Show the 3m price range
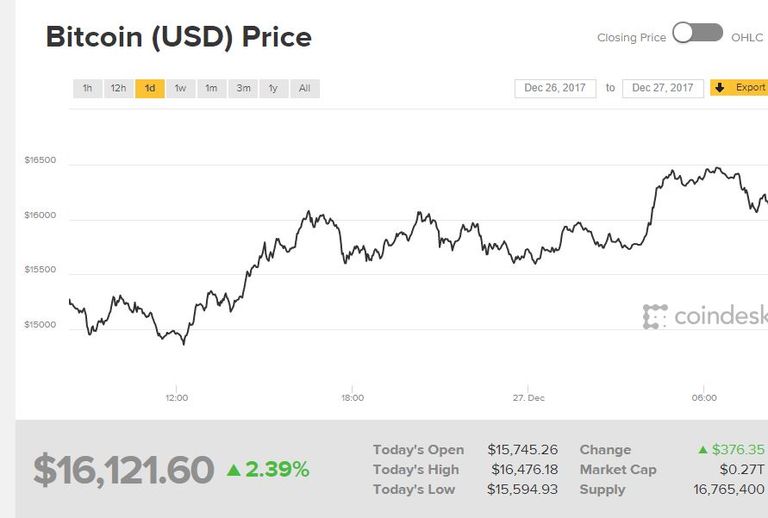768x518 pixels. coord(243,88)
